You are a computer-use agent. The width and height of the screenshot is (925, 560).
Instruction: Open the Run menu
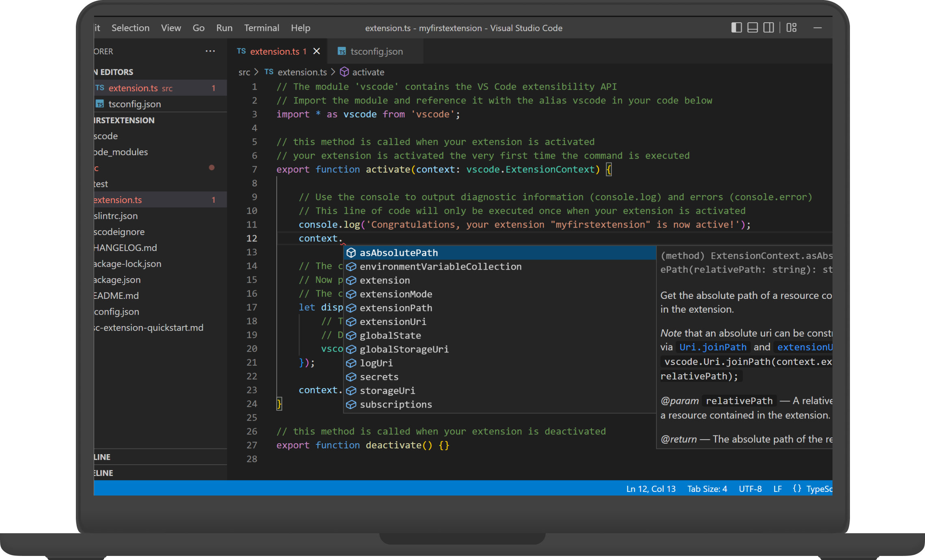coord(224,28)
